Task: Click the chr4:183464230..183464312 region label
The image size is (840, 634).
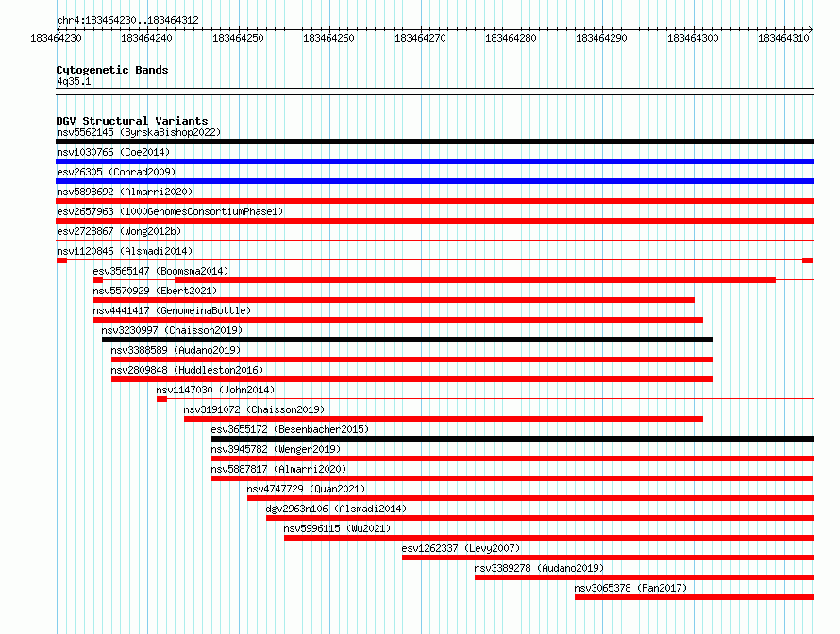Action: click(x=127, y=20)
